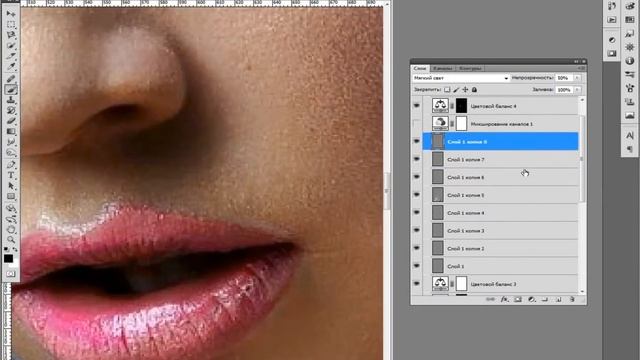
Task: Hide the Слой 1 копия 5 layer
Action: 417,195
